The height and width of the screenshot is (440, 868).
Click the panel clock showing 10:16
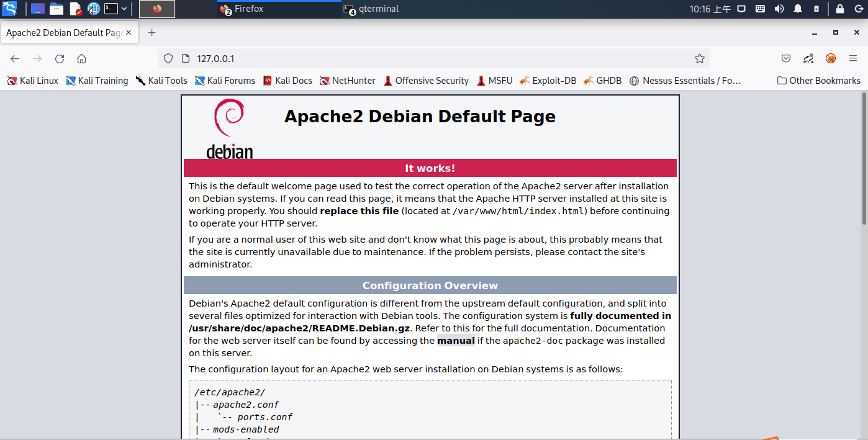[x=710, y=9]
